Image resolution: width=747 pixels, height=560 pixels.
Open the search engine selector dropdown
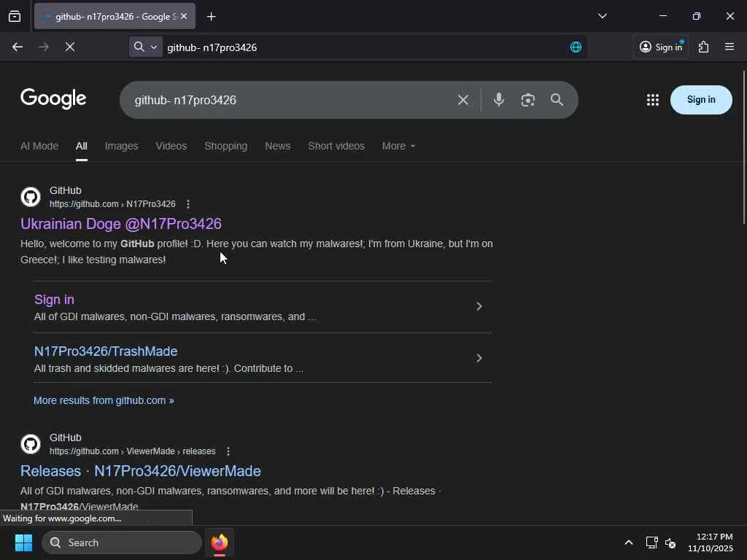click(146, 47)
